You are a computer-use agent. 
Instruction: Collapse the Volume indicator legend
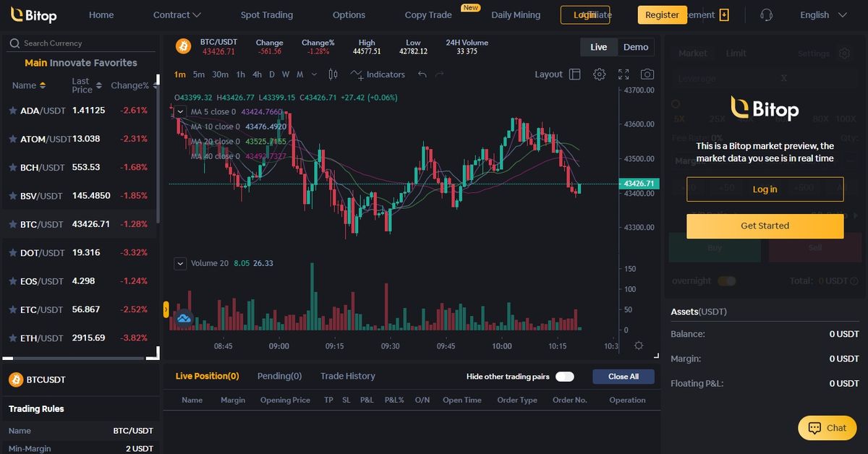181,263
